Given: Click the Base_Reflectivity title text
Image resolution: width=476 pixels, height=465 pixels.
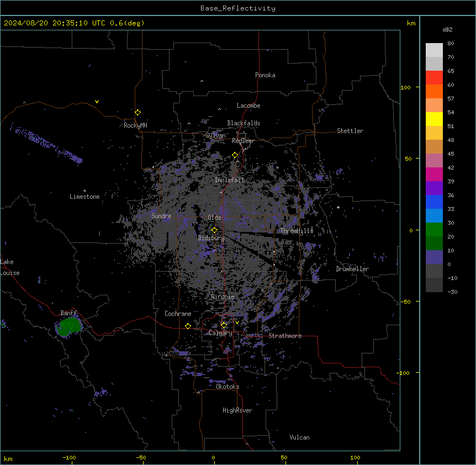Looking at the screenshot, I should point(238,8).
